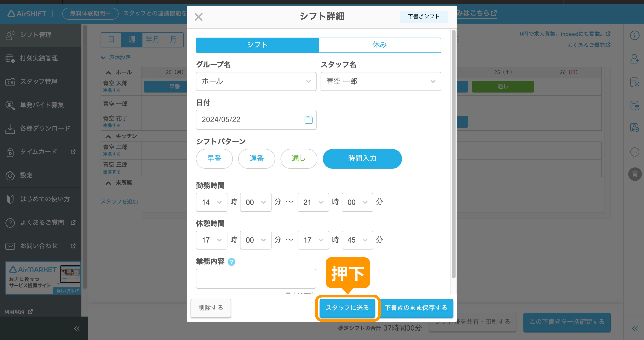Open the calendar picker in date field
Viewport: 644px width, 340px height.
308,120
